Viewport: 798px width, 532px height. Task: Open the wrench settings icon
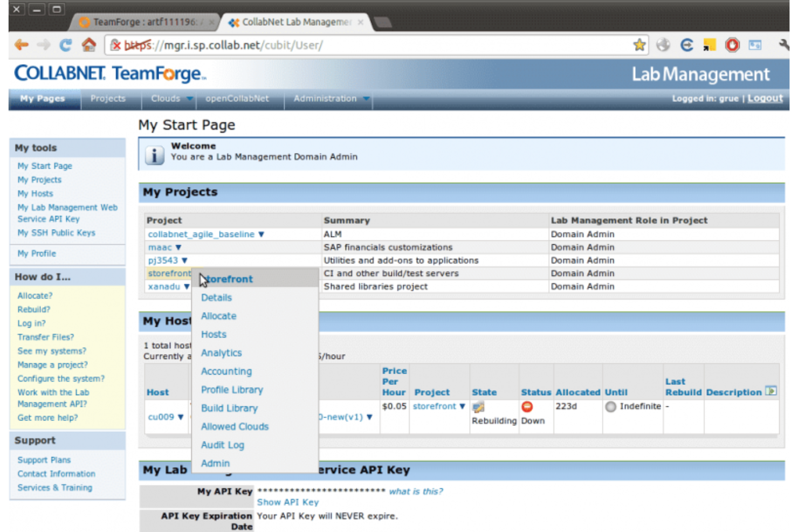click(783, 45)
